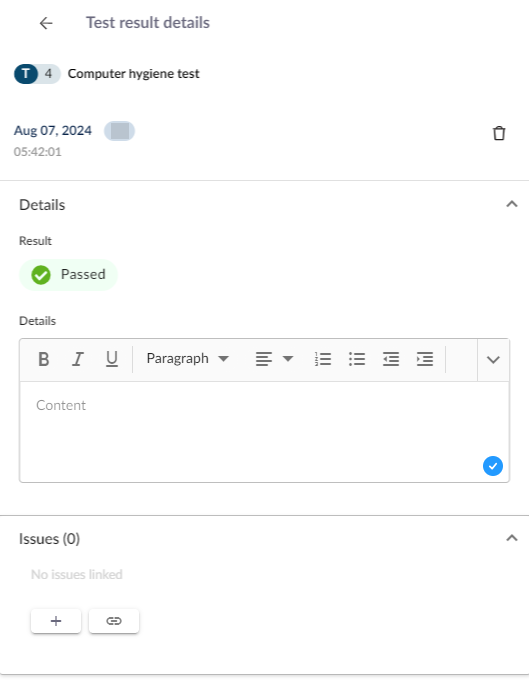The height and width of the screenshot is (691, 529).
Task: Open the Paragraph style dropdown
Action: coord(188,359)
